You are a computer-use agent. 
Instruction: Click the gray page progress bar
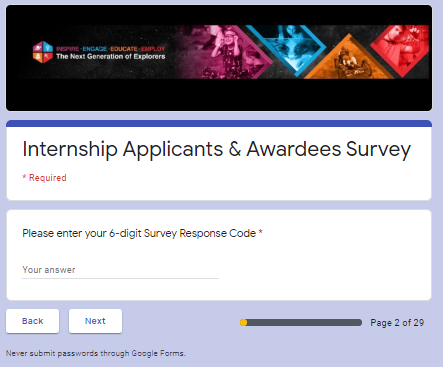coord(301,322)
